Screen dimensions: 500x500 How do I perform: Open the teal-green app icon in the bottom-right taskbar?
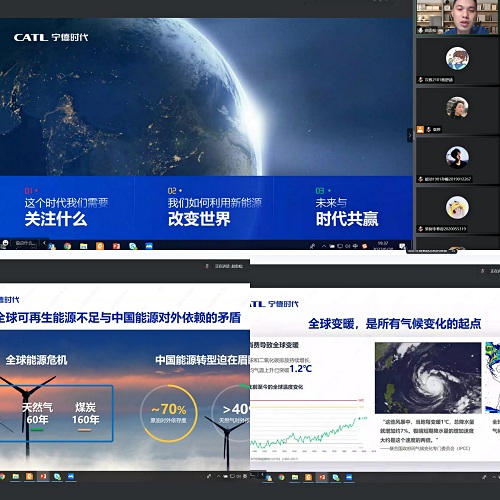click(336, 477)
